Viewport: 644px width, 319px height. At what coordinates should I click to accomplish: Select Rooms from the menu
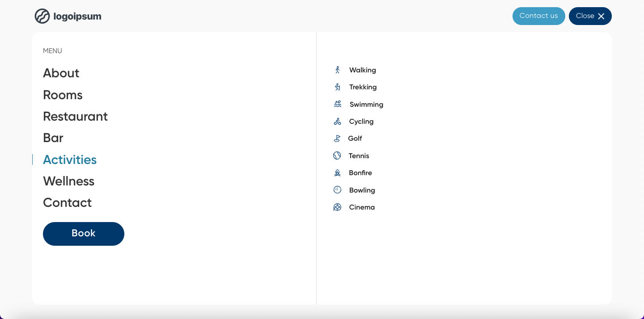[63, 95]
